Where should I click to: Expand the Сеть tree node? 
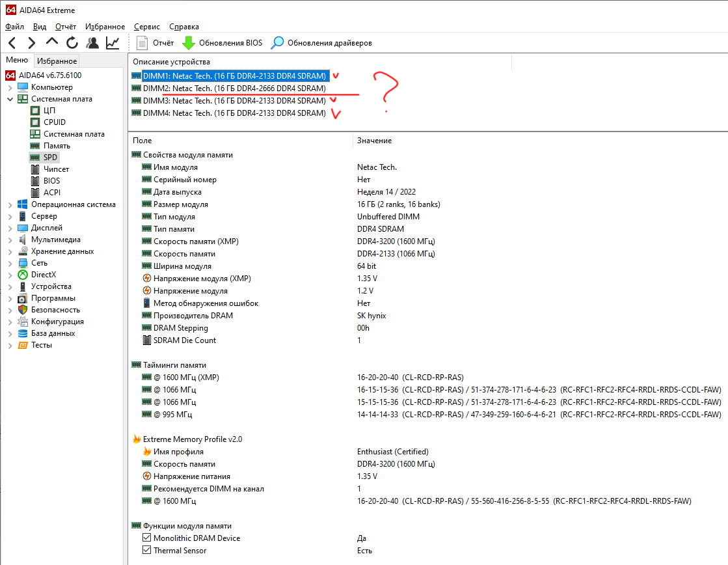[x=10, y=264]
